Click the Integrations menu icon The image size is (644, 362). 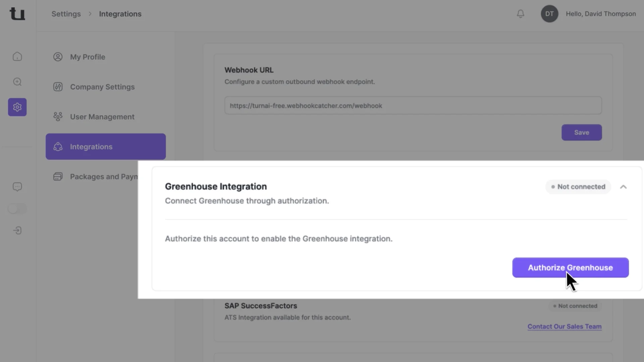58,146
